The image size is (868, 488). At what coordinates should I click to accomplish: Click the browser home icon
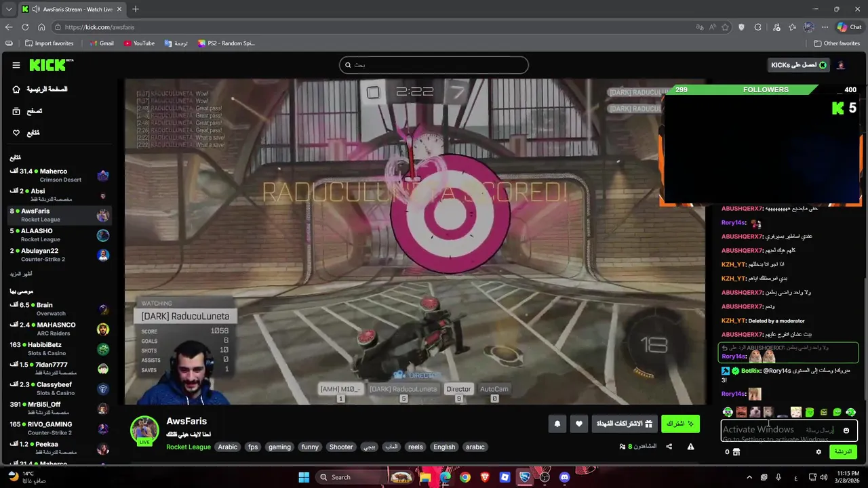(41, 27)
